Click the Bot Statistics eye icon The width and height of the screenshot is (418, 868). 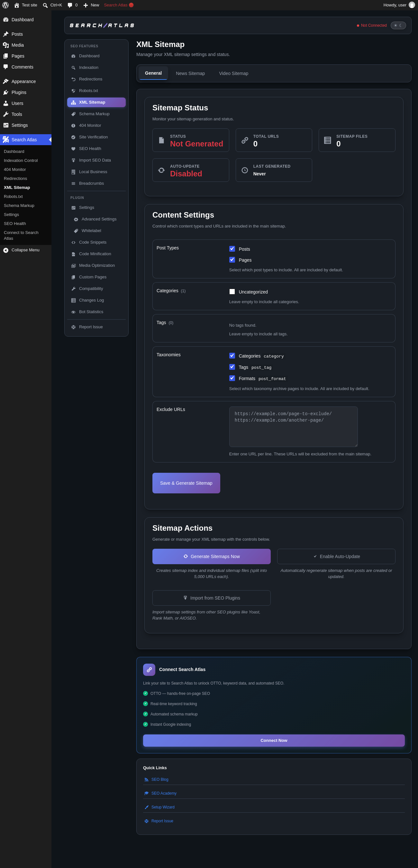click(x=73, y=312)
